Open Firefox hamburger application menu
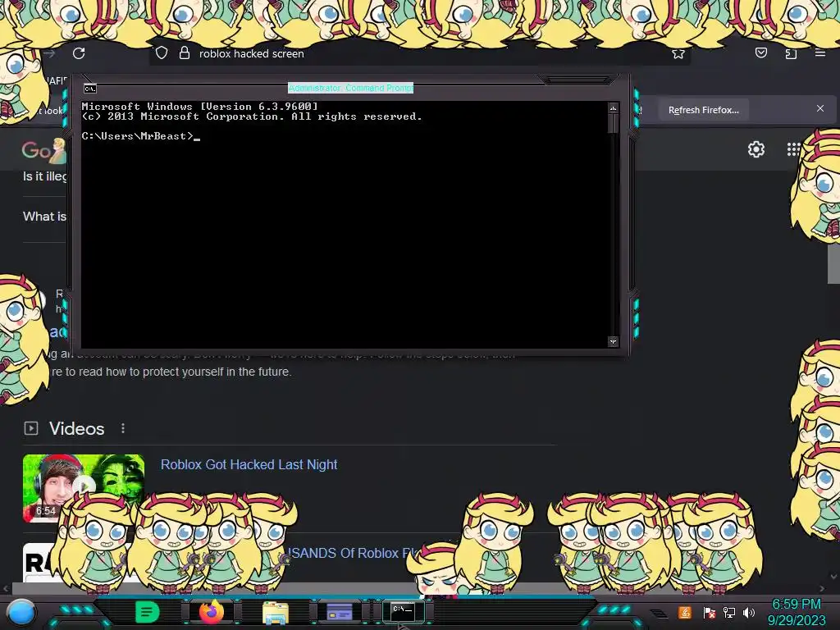Viewport: 840px width, 630px height. (x=819, y=53)
